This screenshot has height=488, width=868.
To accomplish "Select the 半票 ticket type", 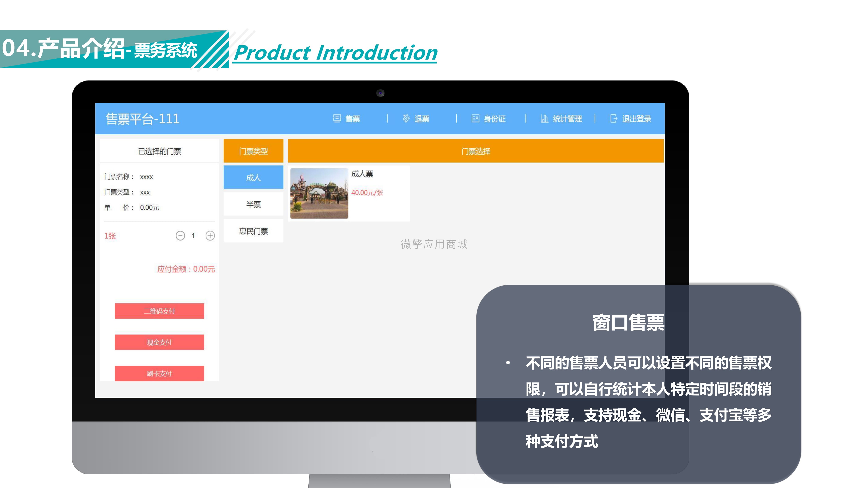I will point(253,204).
